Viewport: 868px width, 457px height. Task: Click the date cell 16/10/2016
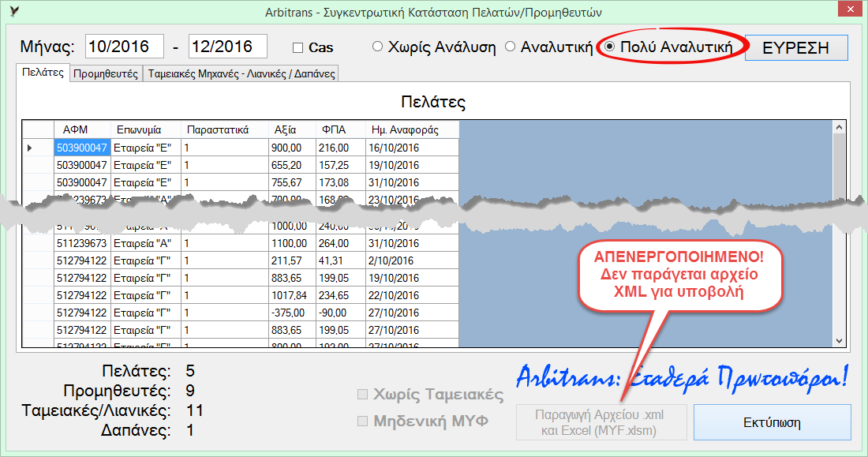[413, 148]
